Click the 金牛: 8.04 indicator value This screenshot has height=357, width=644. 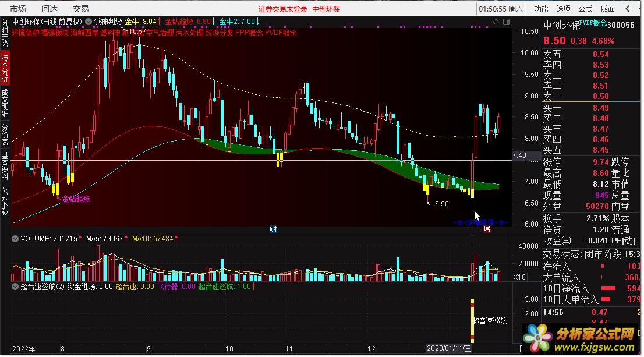[x=143, y=22]
